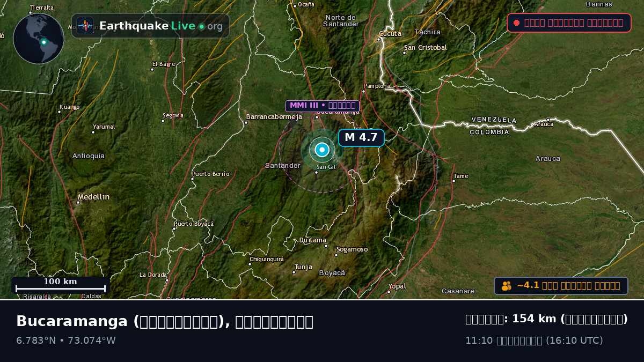This screenshot has width=644, height=362.
Task: Open the globe minimap thumbnail
Action: pos(39,39)
